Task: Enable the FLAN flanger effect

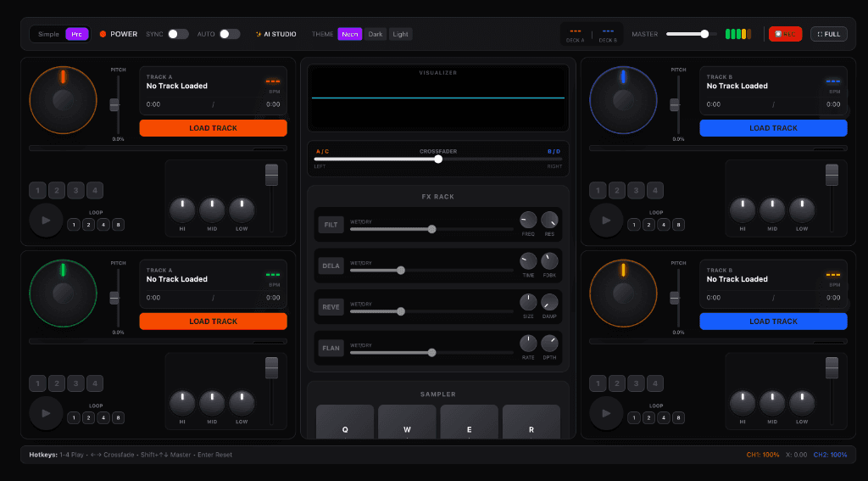Action: [x=331, y=348]
